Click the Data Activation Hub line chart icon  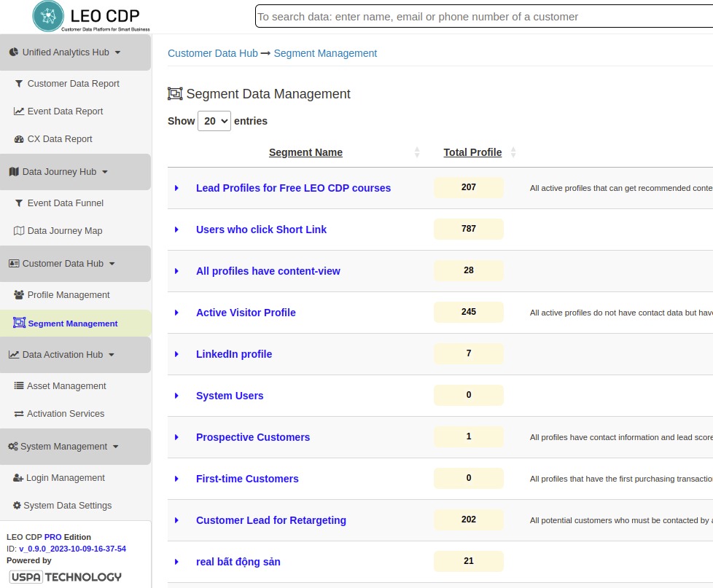click(14, 354)
